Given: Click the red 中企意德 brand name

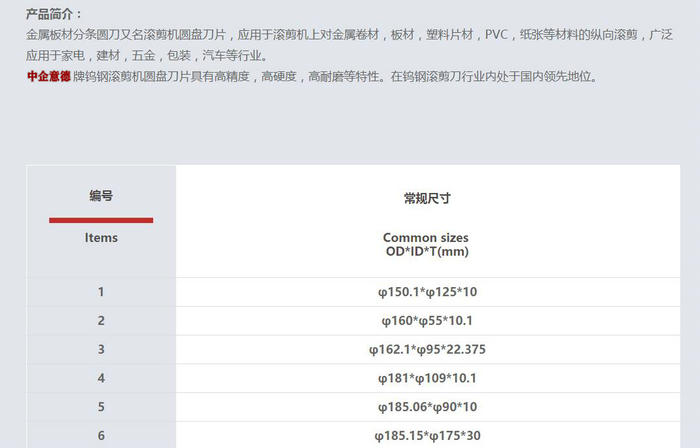Looking at the screenshot, I should 49,75.
